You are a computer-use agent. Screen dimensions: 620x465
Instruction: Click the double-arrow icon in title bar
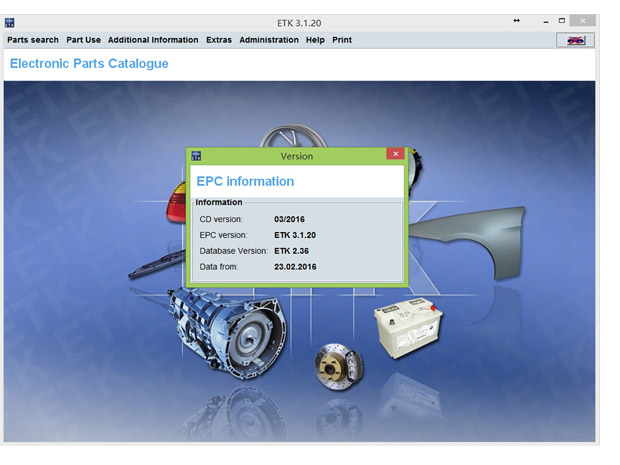(x=516, y=21)
